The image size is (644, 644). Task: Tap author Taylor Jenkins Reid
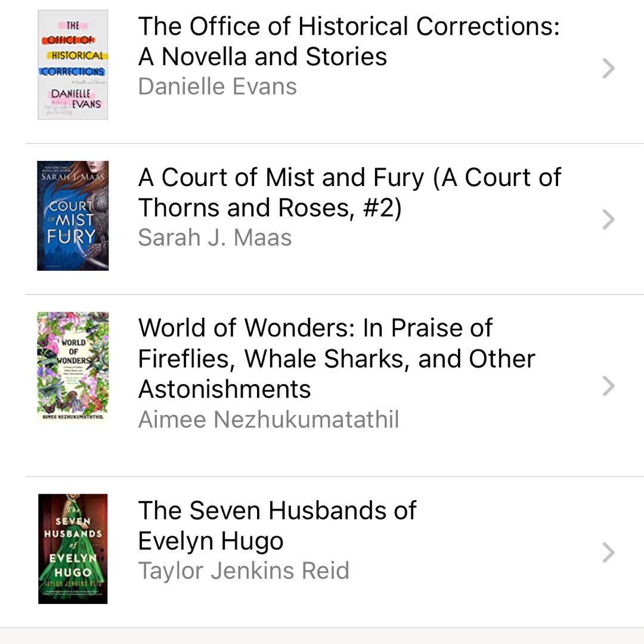coord(243,571)
